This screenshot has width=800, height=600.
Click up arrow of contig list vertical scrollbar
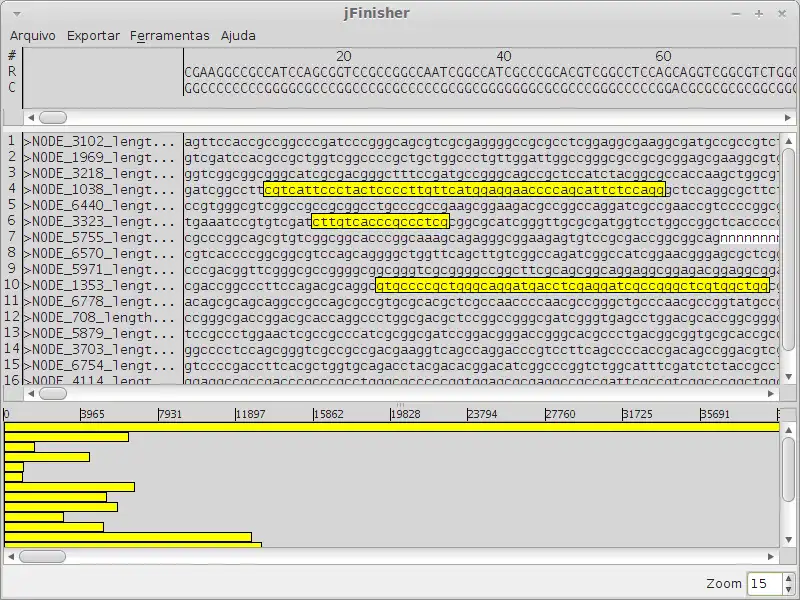[x=788, y=141]
